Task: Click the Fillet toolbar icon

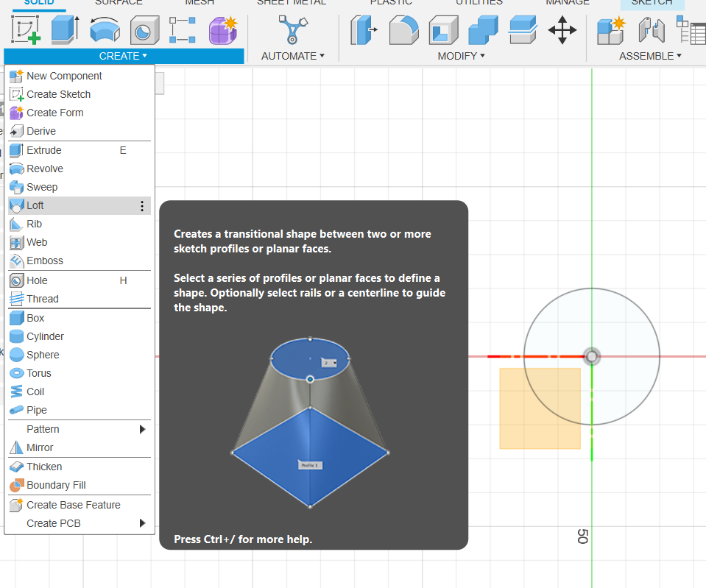Action: [x=404, y=30]
